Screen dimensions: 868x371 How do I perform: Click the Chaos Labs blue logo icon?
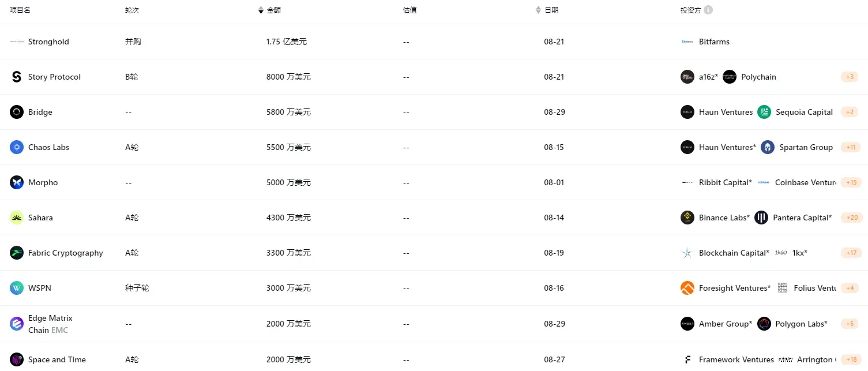point(17,147)
